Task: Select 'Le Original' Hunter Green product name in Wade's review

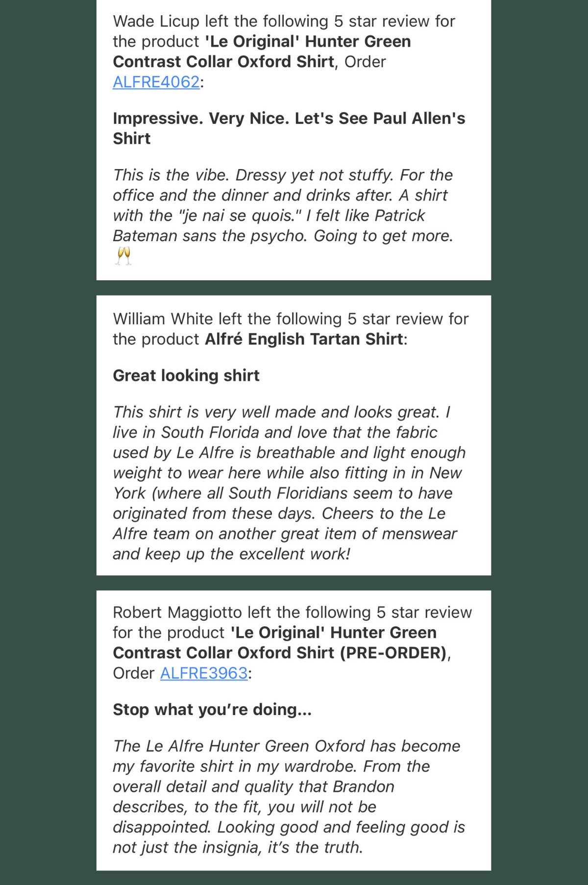Action: pyautogui.click(x=262, y=51)
